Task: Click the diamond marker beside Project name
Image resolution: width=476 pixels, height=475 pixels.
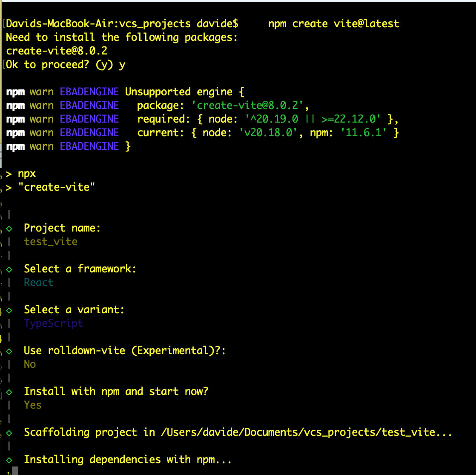Action: pyautogui.click(x=9, y=229)
